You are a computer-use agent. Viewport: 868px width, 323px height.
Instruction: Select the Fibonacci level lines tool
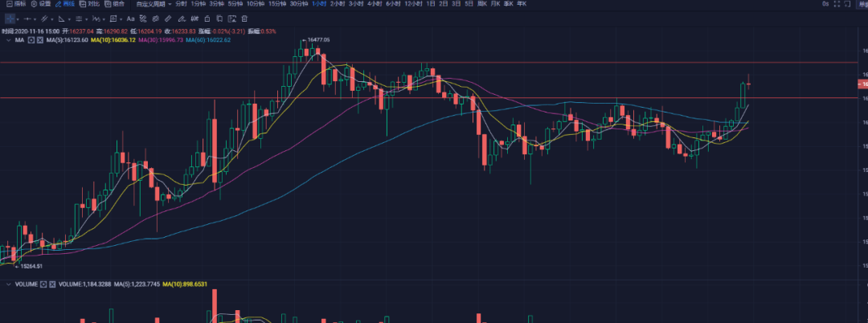[79, 18]
